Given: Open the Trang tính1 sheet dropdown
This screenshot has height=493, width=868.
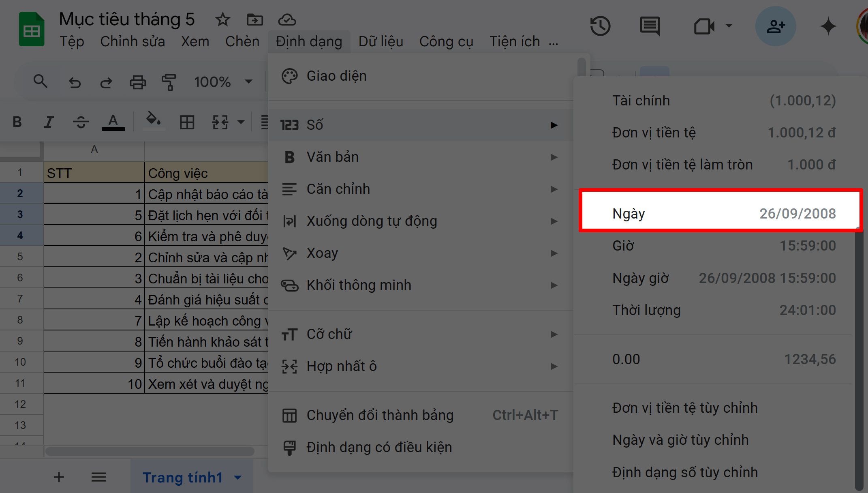Looking at the screenshot, I should click(x=237, y=478).
